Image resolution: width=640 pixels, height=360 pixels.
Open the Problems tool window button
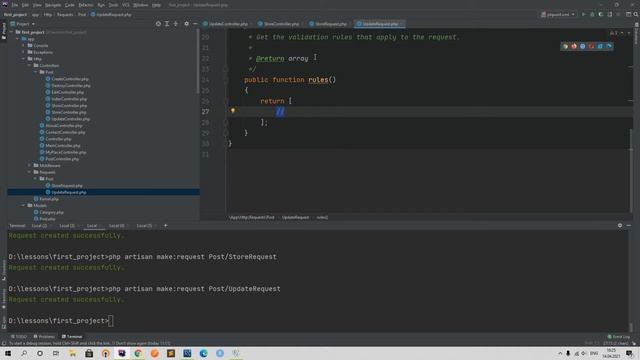[x=44, y=337]
